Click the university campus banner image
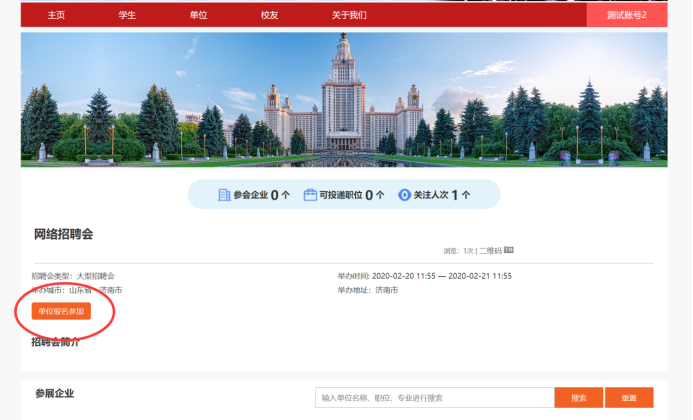 pos(344,99)
